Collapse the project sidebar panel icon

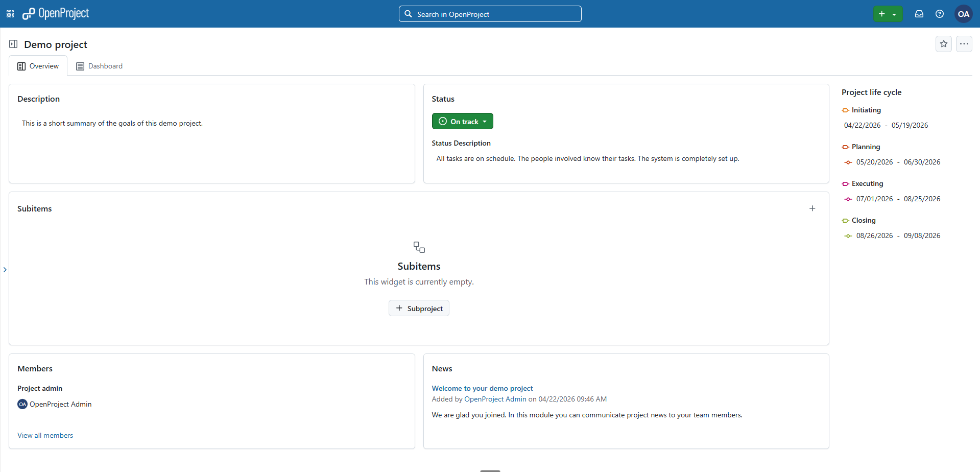tap(13, 44)
